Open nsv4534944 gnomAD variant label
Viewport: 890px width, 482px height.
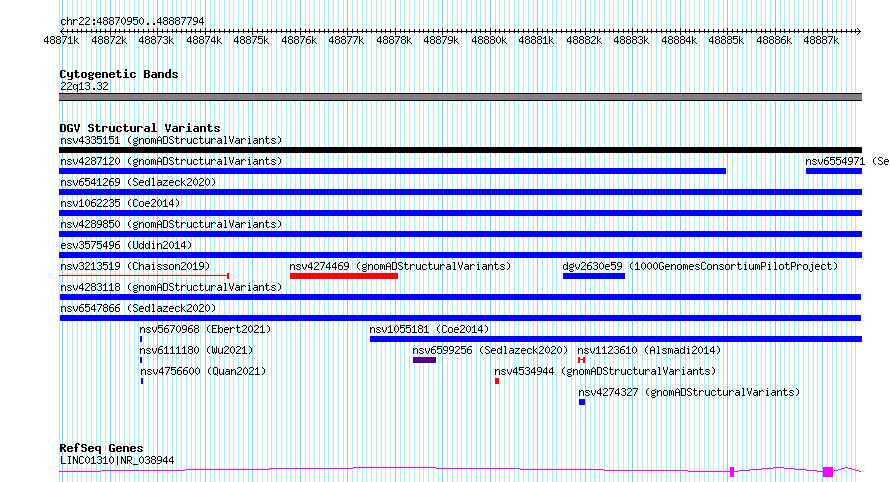[x=605, y=371]
